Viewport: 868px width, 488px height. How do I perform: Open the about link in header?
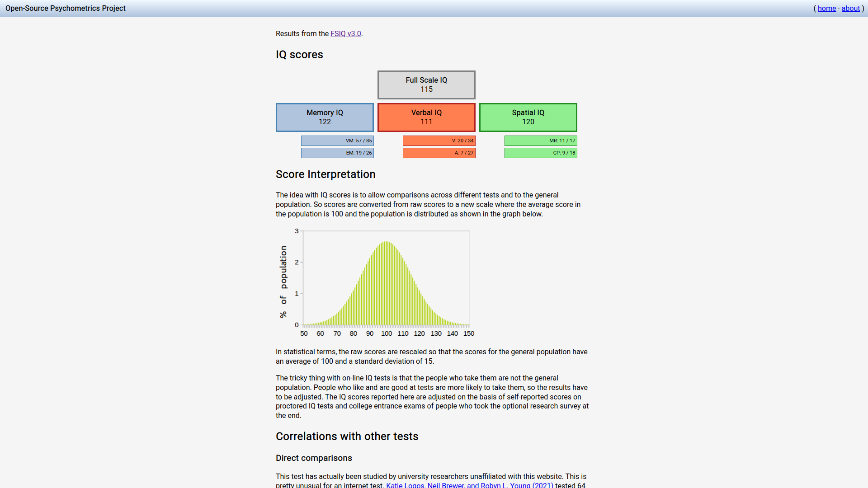pos(850,8)
